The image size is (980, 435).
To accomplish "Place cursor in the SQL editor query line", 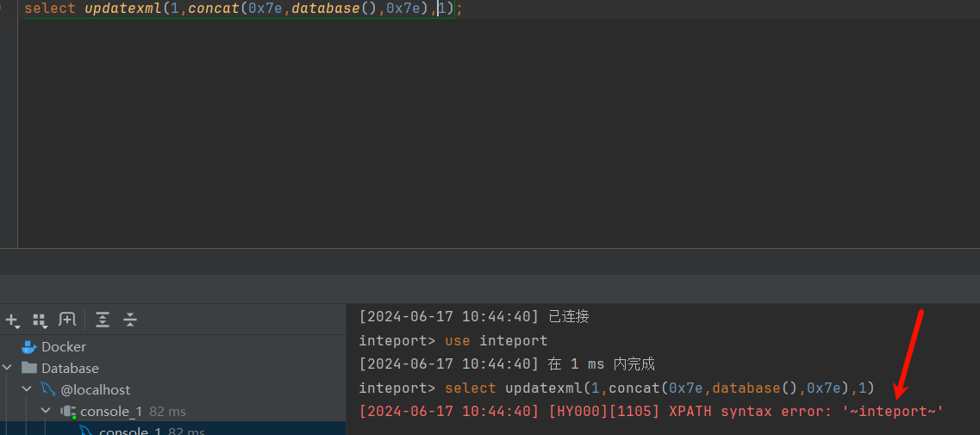I will tap(244, 9).
